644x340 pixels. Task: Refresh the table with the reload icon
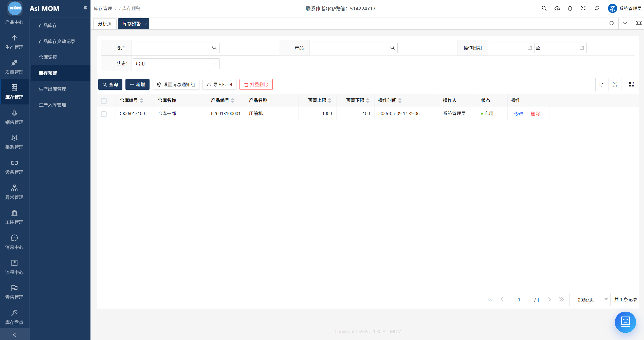(601, 84)
